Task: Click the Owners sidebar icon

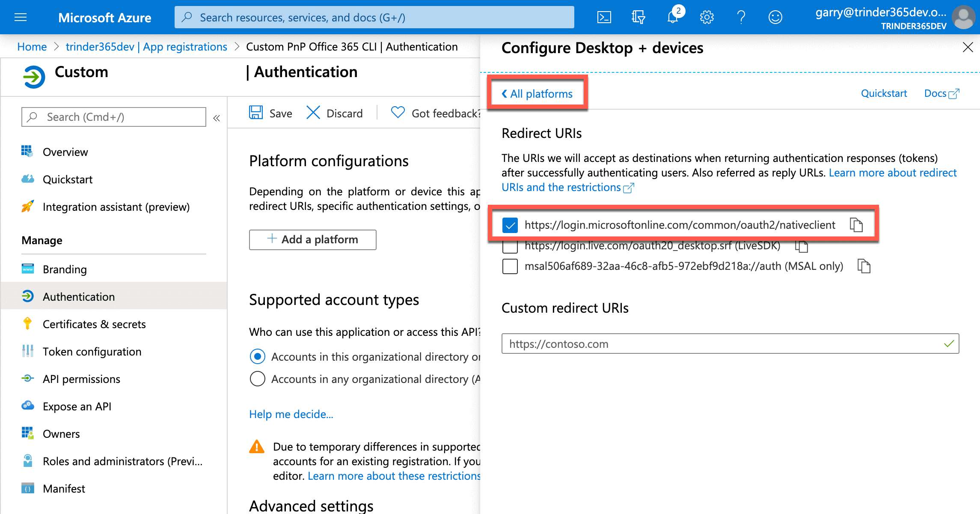Action: click(x=27, y=433)
